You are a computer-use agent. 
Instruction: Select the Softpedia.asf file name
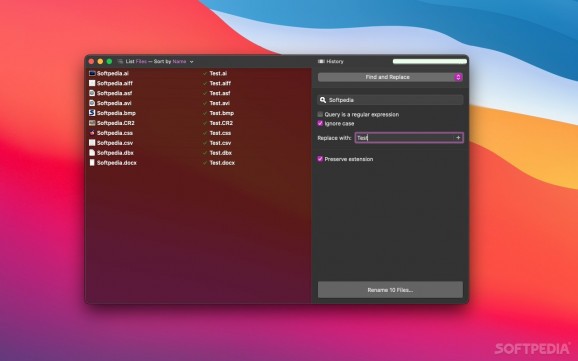pyautogui.click(x=114, y=93)
